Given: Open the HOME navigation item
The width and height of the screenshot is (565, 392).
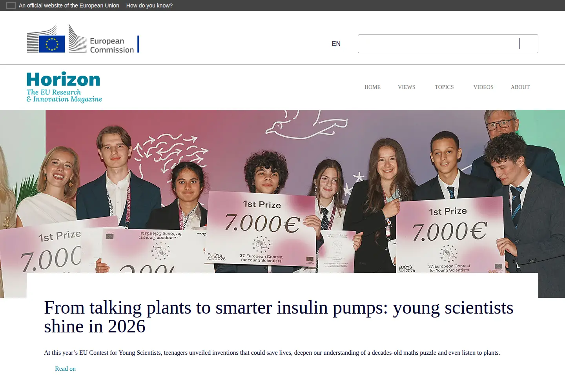Looking at the screenshot, I should tap(372, 87).
